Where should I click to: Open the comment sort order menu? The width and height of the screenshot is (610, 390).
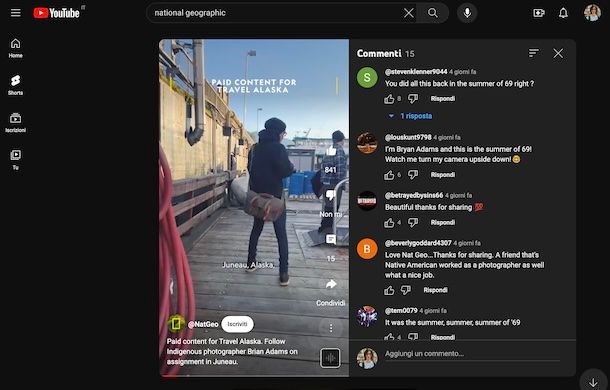pos(533,53)
